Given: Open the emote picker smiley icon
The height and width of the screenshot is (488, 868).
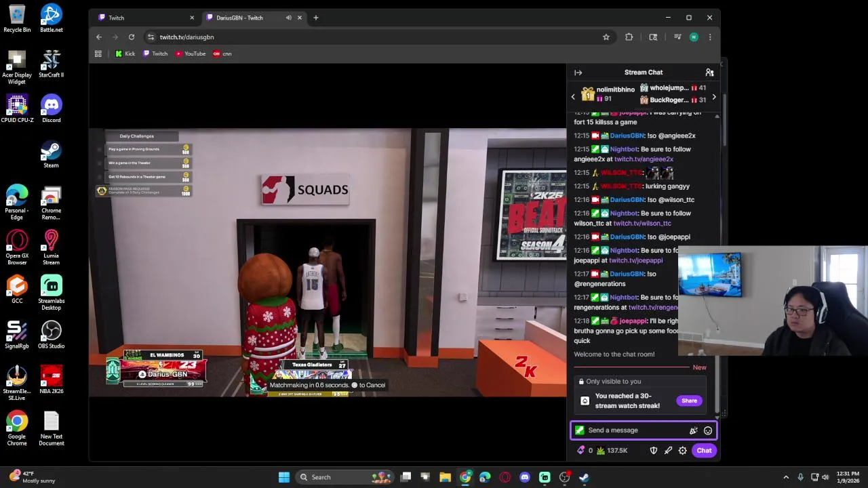Looking at the screenshot, I should (x=708, y=430).
